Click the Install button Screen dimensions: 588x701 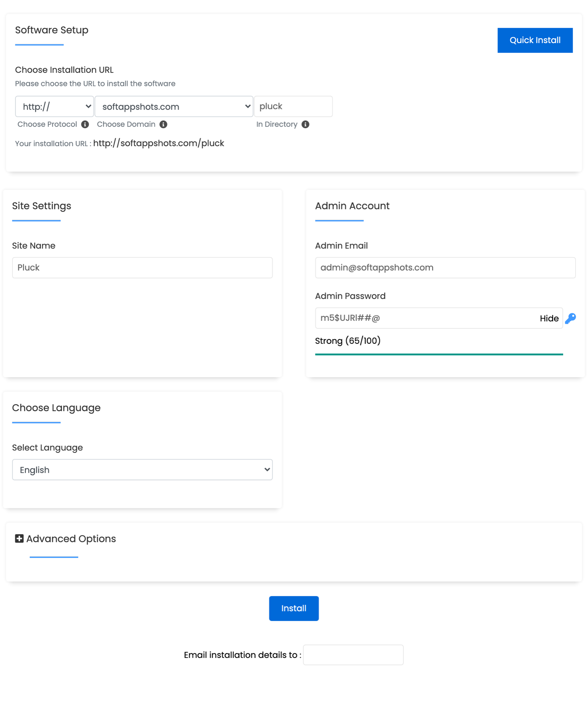click(x=294, y=608)
